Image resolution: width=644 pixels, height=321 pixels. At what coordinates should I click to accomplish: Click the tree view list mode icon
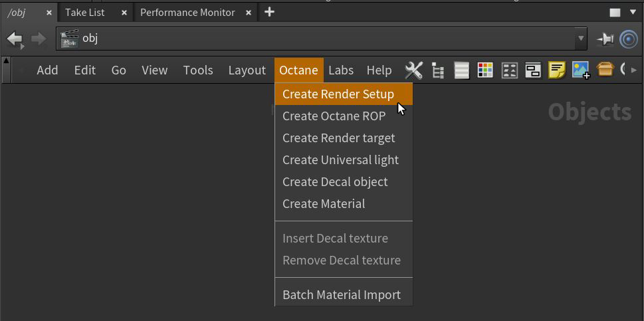[x=437, y=70]
